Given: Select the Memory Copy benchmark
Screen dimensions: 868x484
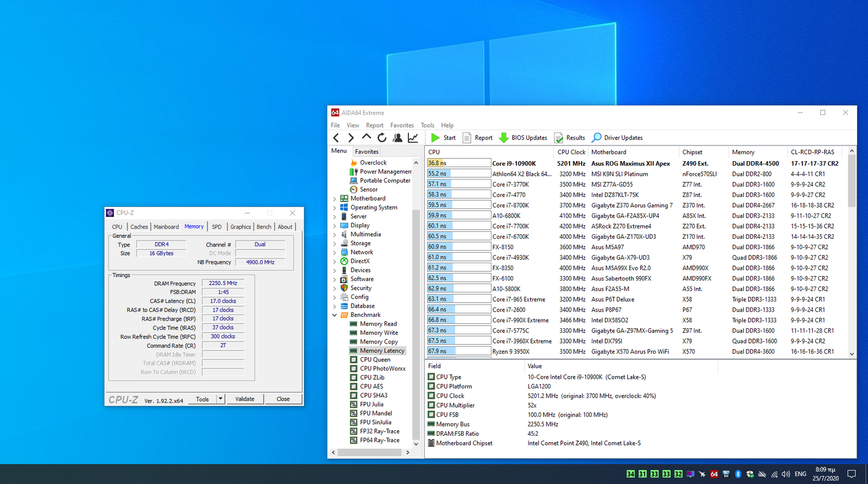Looking at the screenshot, I should tap(379, 342).
